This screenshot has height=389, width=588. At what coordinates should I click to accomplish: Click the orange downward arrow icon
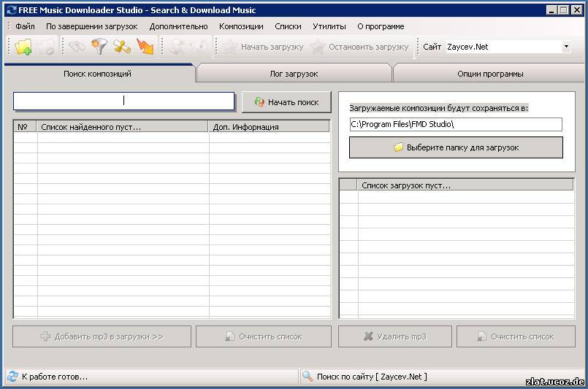(145, 47)
